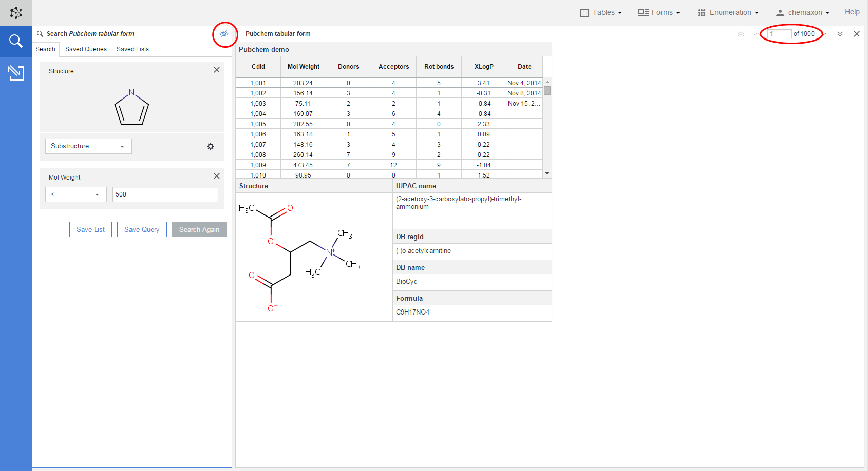Expand the Tables menu
This screenshot has width=868, height=471.
(601, 12)
